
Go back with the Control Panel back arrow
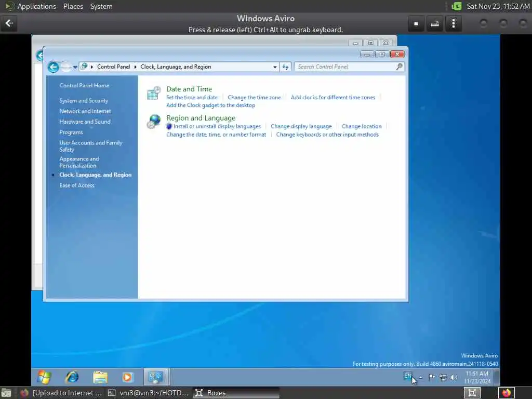pos(54,67)
